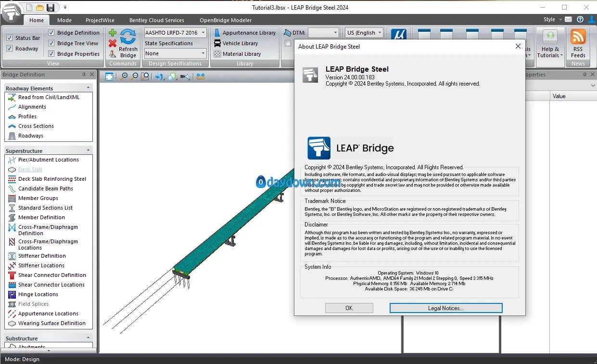Open the Vehicle Library
The image size is (597, 364).
[x=236, y=43]
